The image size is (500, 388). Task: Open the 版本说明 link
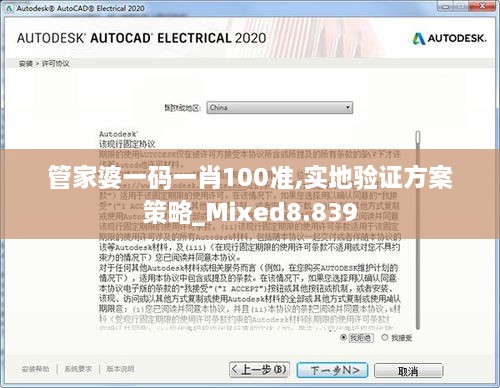pos(120,369)
